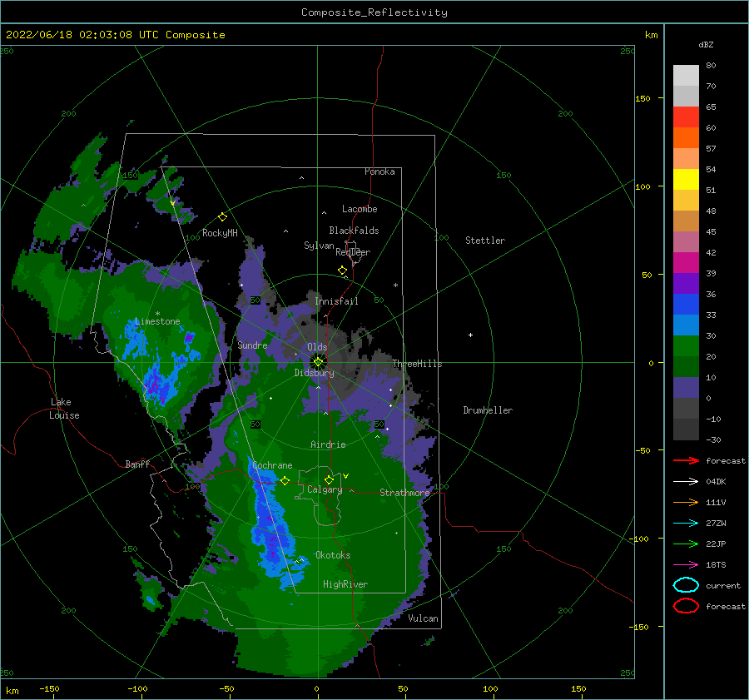The image size is (749, 700).
Task: Click the asterisk marker above Limestone
Action: 157,314
